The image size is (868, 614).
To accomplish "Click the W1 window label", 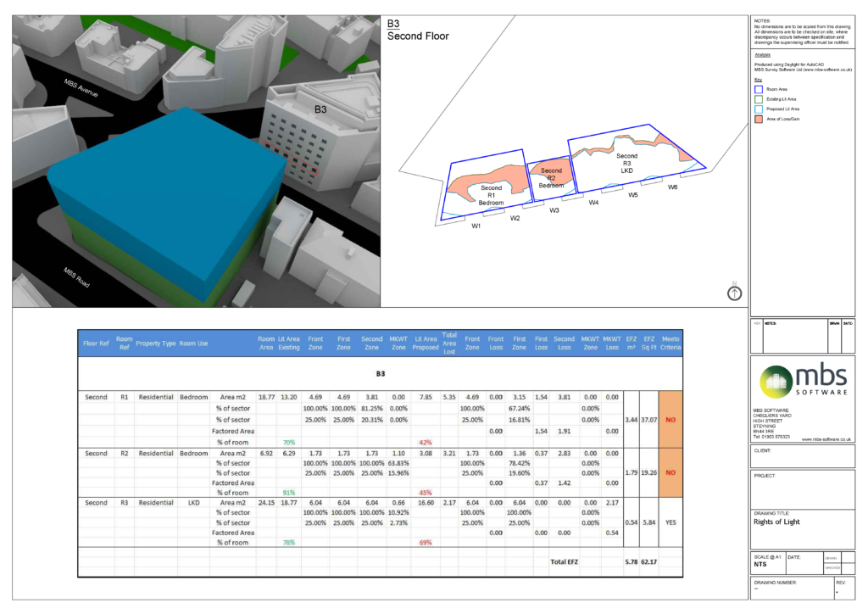I will [476, 226].
